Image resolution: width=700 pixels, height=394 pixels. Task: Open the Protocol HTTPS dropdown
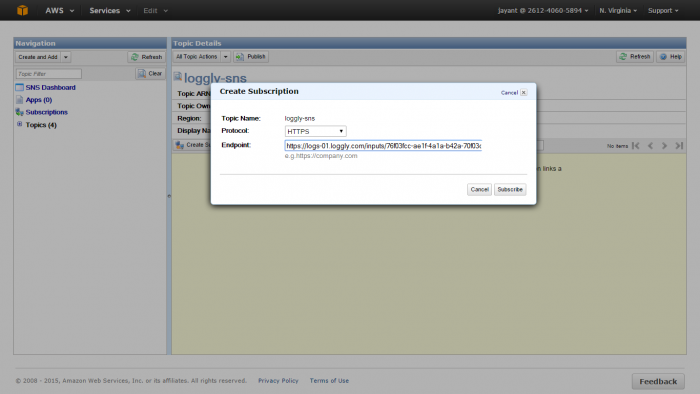tap(316, 131)
